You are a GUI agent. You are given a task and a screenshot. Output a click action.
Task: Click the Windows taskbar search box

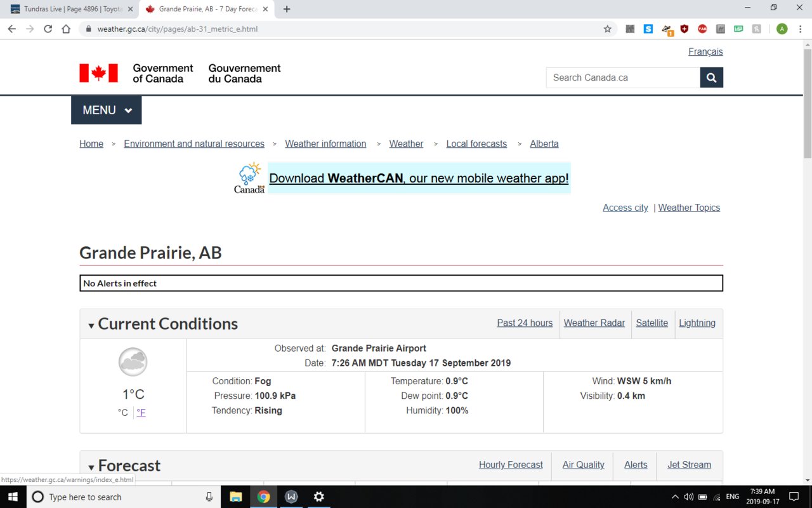123,497
